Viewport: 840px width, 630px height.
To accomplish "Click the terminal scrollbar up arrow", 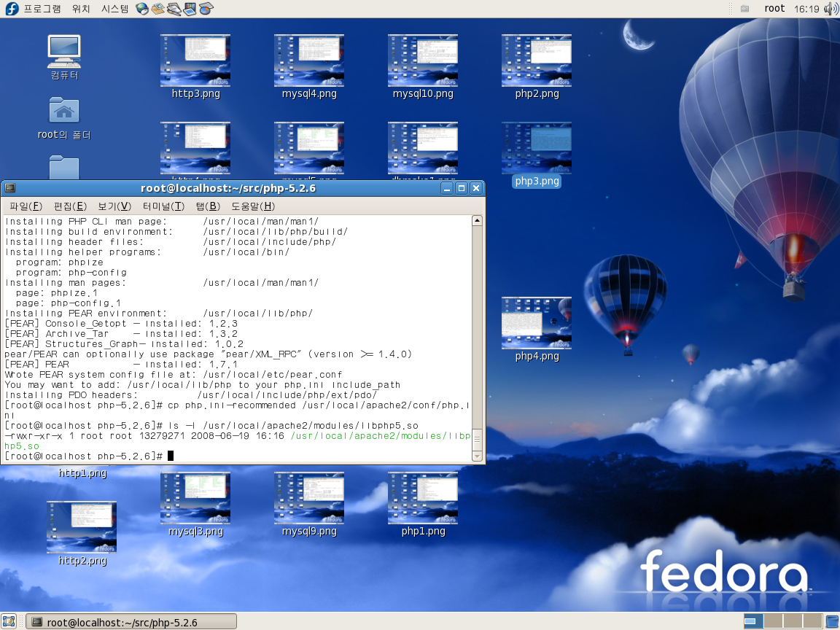I will pos(477,221).
